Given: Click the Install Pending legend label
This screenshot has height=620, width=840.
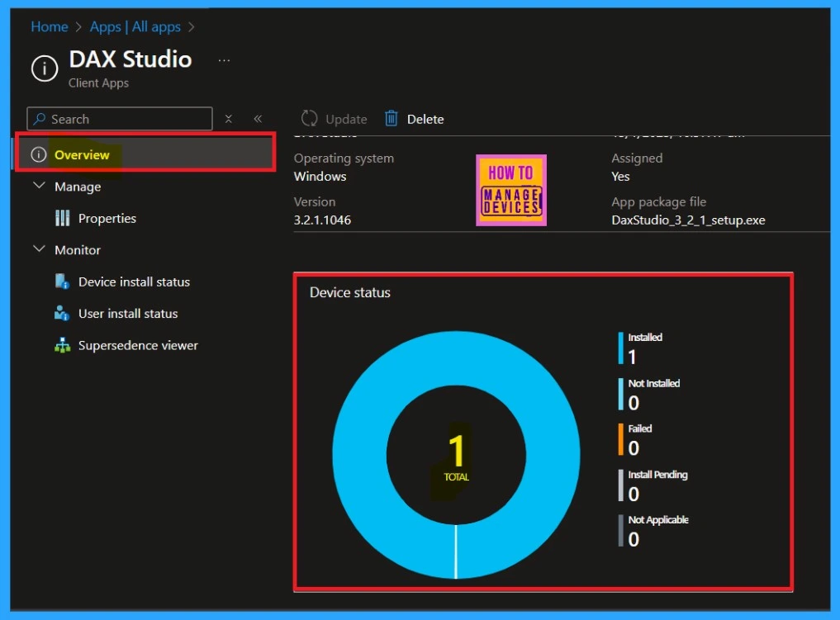Looking at the screenshot, I should 657,475.
